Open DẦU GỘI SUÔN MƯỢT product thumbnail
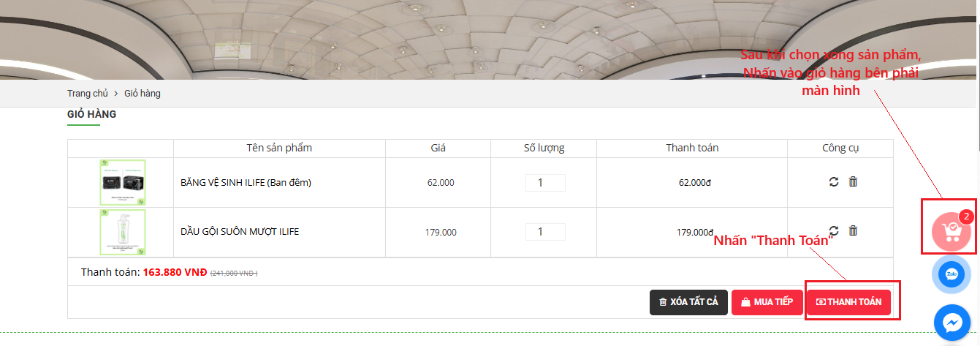The height and width of the screenshot is (346, 980). 122,232
